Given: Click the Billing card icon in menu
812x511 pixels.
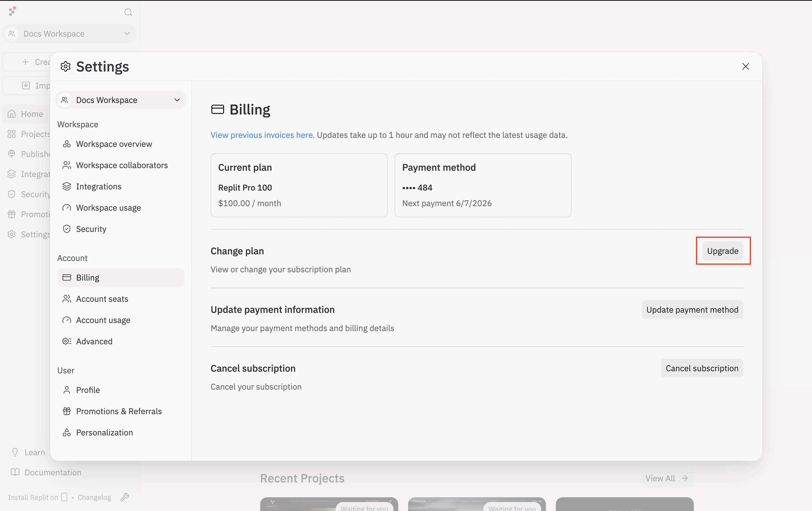Looking at the screenshot, I should click(x=67, y=278).
